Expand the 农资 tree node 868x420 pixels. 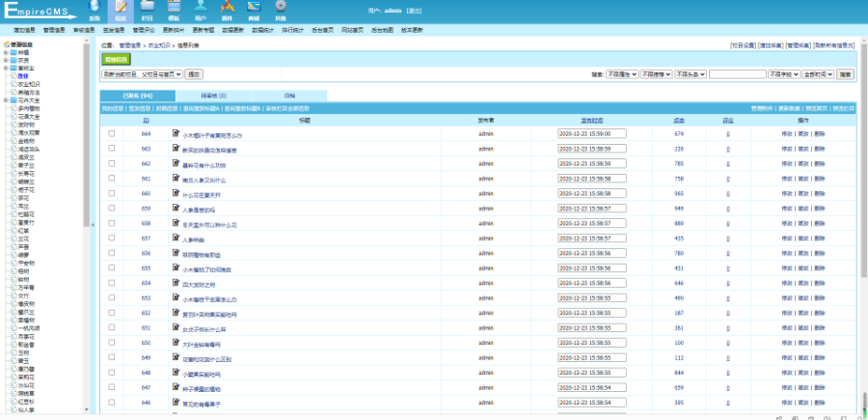[x=6, y=60]
